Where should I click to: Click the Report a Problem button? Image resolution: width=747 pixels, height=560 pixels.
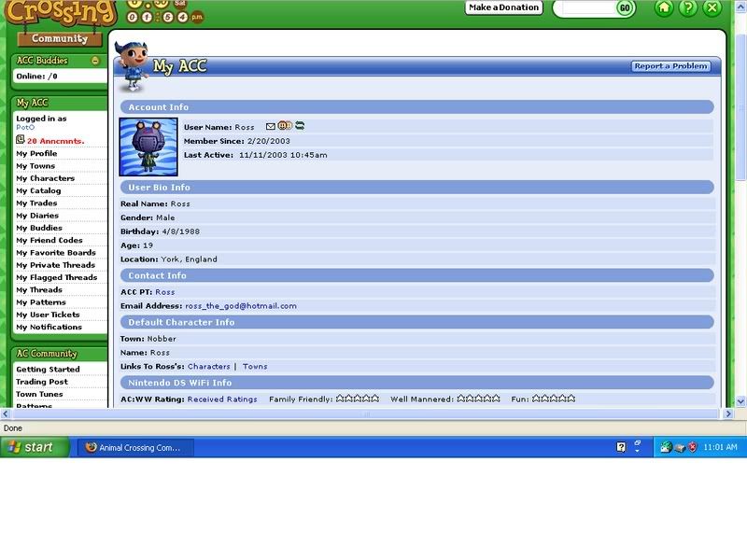[670, 66]
